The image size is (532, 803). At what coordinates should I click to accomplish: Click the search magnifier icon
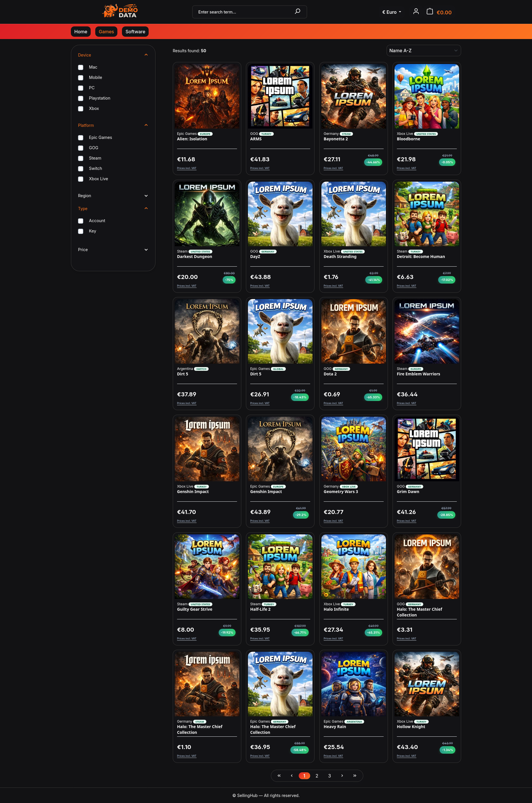[298, 11]
